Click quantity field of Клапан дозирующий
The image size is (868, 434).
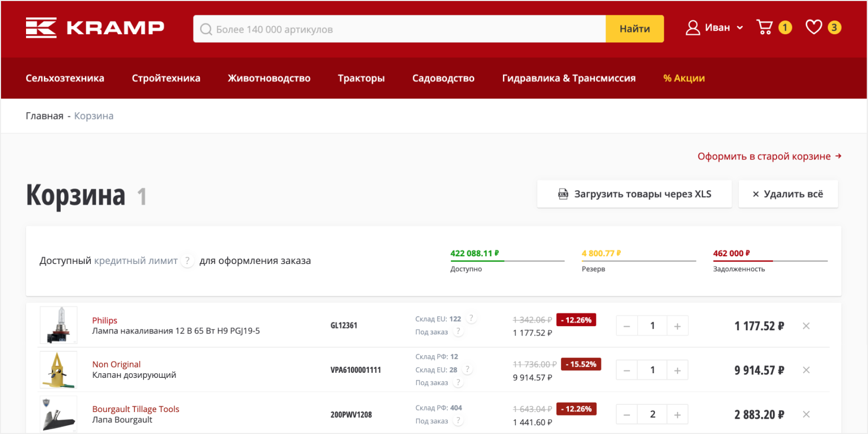(x=652, y=370)
